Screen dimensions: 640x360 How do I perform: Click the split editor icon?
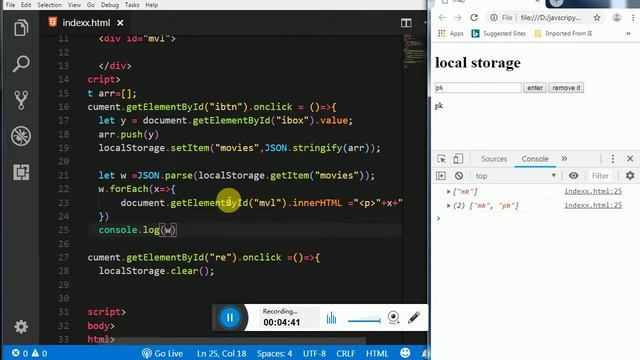click(406, 23)
